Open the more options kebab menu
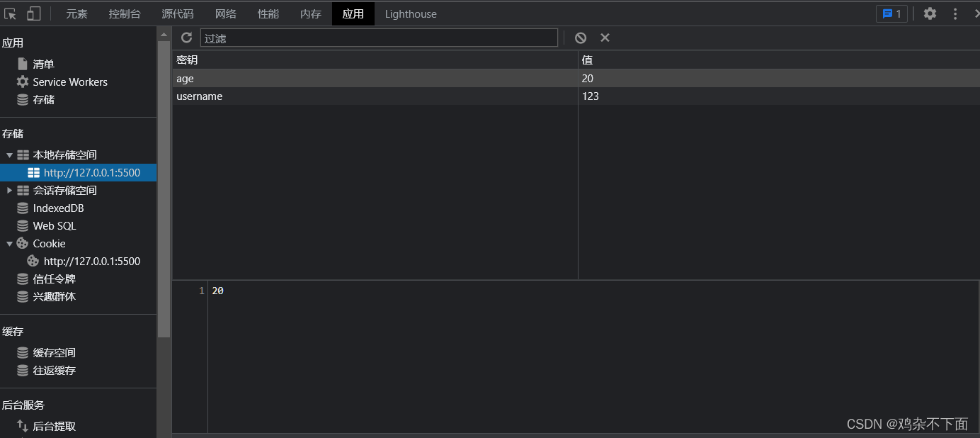980x438 pixels. click(955, 13)
